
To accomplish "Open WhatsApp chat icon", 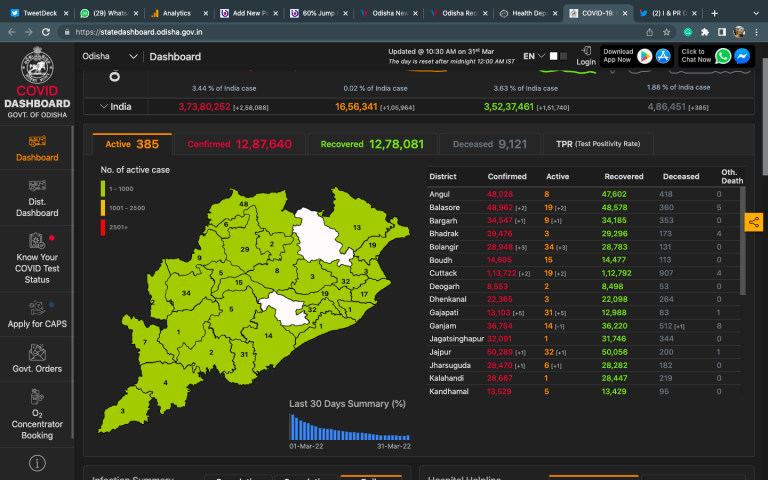I will click(x=723, y=56).
